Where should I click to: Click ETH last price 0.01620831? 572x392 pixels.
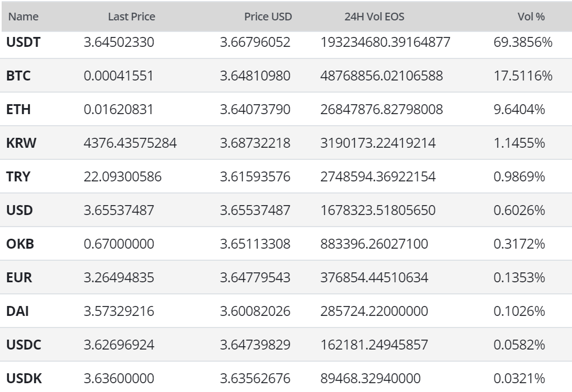[x=119, y=109]
